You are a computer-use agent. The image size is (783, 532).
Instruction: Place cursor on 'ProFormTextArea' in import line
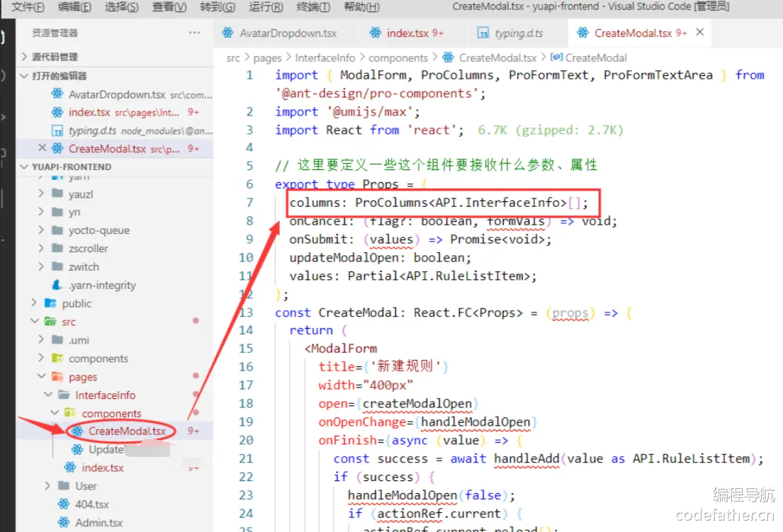click(658, 75)
